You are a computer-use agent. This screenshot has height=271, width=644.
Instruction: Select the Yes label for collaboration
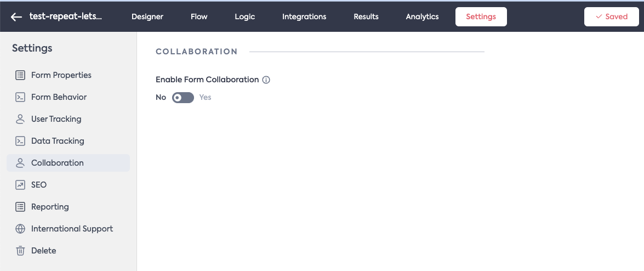[205, 98]
